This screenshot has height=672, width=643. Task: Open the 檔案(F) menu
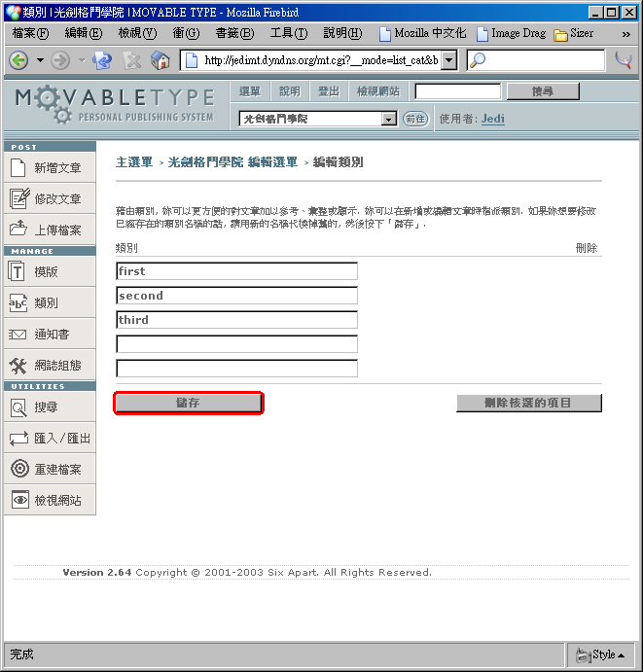30,33
